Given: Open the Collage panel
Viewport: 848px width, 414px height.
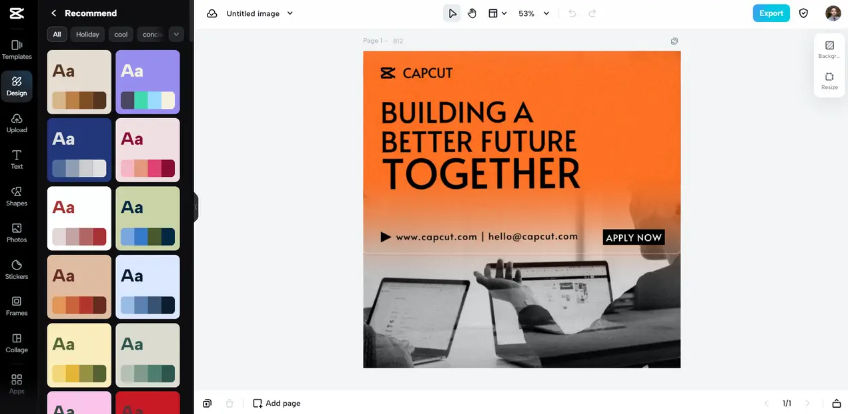Looking at the screenshot, I should coord(17,343).
